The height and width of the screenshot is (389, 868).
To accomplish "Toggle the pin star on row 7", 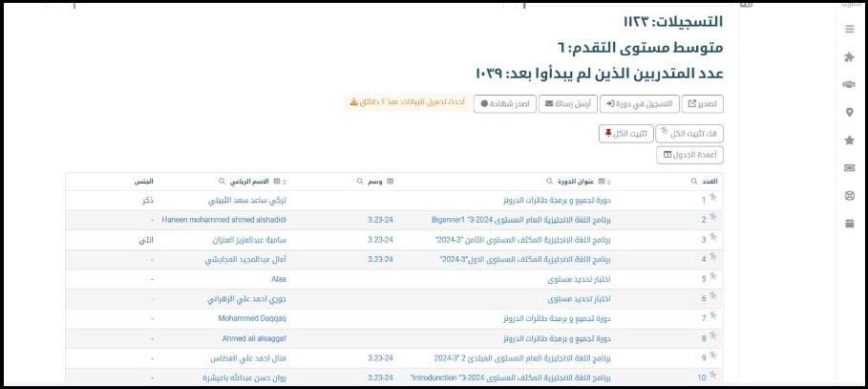I will tap(712, 315).
